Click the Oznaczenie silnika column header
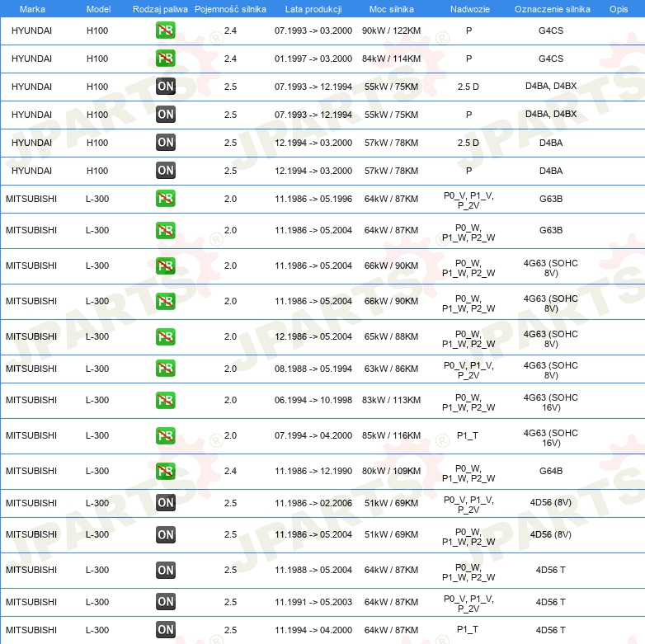Screen dimensions: 645x644 [553, 9]
